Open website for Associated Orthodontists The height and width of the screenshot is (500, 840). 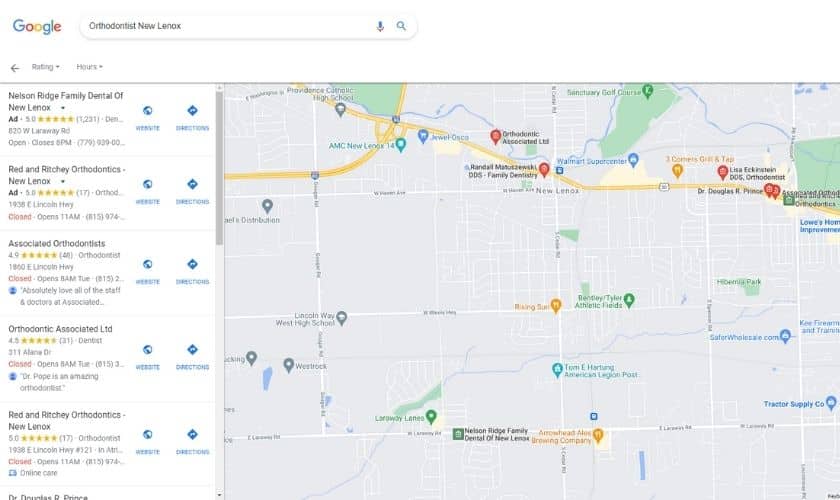pos(147,272)
